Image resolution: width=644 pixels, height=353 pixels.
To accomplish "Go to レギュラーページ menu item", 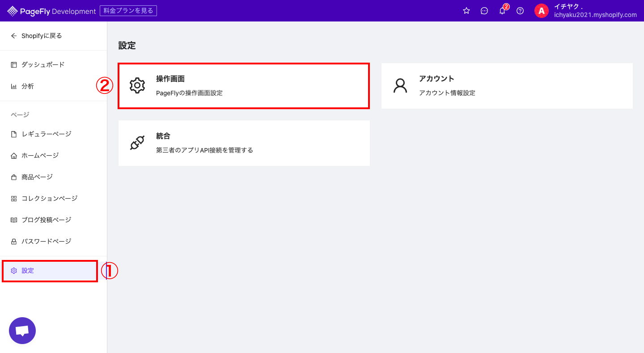I will pos(47,134).
